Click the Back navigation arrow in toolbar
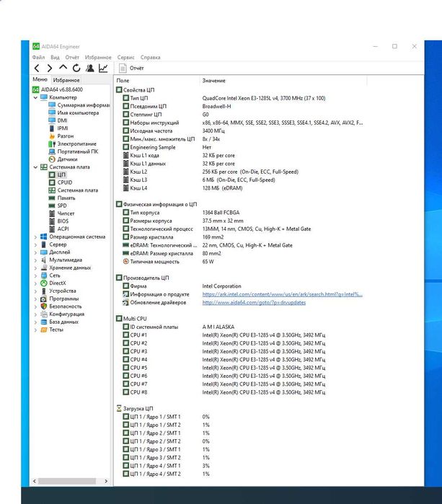 tap(37, 68)
